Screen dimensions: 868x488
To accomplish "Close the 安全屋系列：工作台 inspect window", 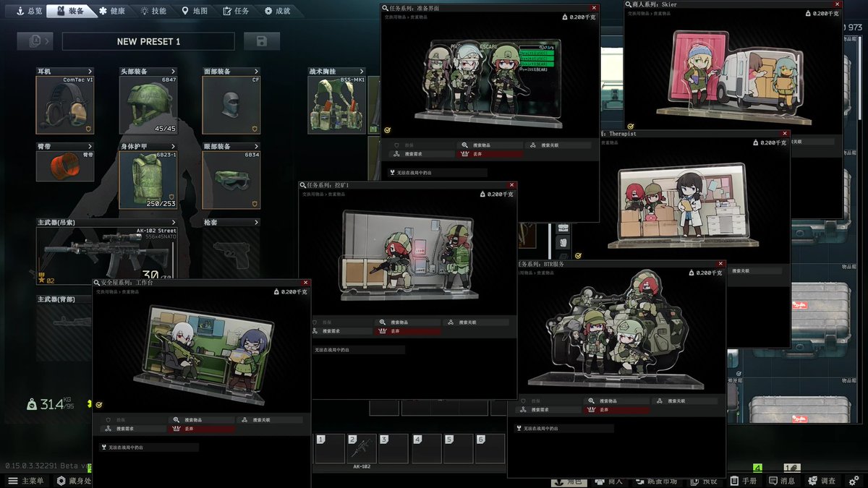I will (305, 282).
